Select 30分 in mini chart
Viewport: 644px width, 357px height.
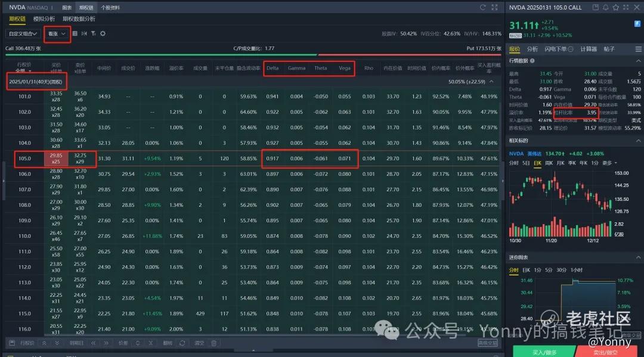tap(561, 270)
